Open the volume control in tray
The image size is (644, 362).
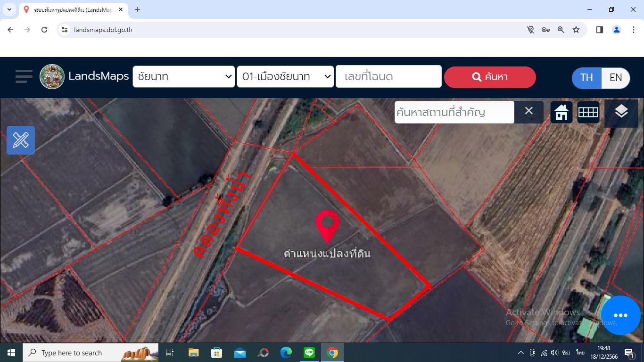pyautogui.click(x=554, y=353)
